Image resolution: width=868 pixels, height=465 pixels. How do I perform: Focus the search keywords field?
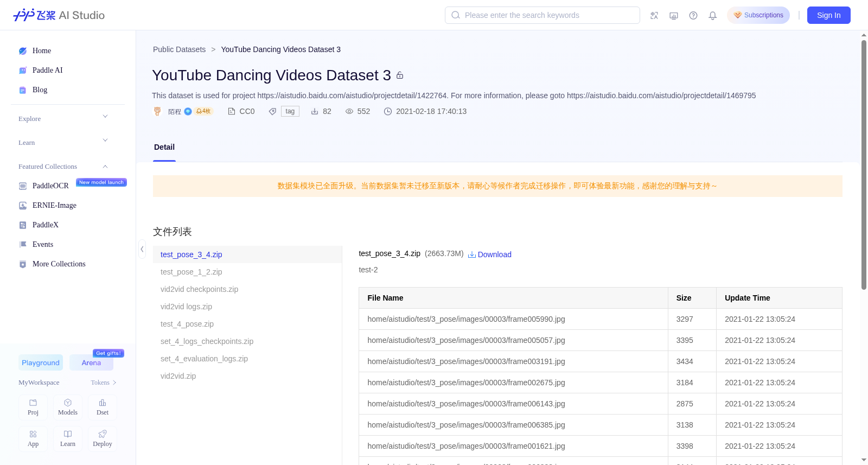[x=542, y=15]
